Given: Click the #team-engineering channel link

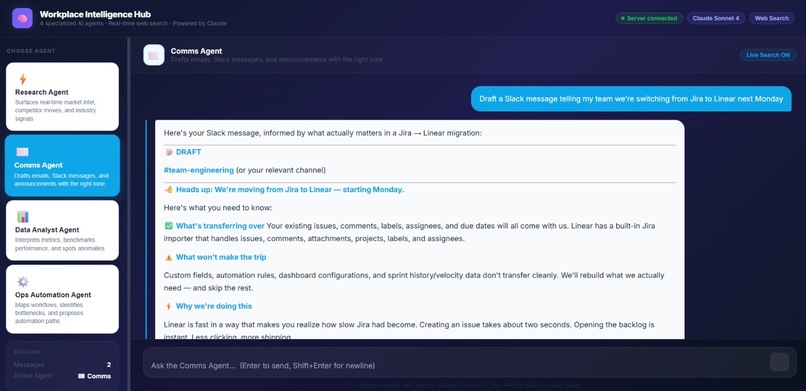Looking at the screenshot, I should [199, 170].
